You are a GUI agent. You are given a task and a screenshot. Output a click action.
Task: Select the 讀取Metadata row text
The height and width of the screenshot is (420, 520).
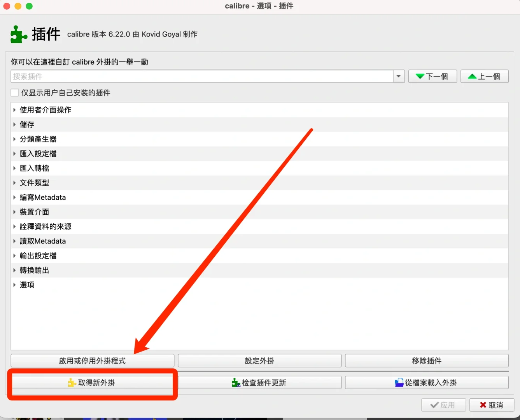[x=43, y=241]
